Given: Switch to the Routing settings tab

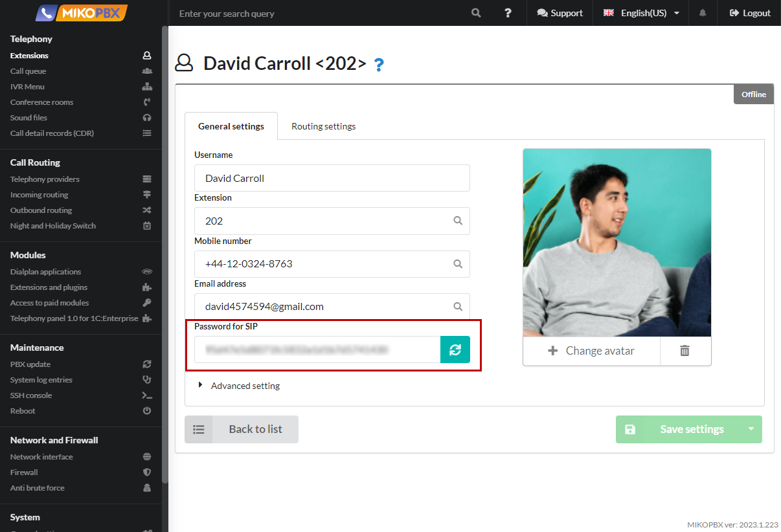Looking at the screenshot, I should [323, 126].
